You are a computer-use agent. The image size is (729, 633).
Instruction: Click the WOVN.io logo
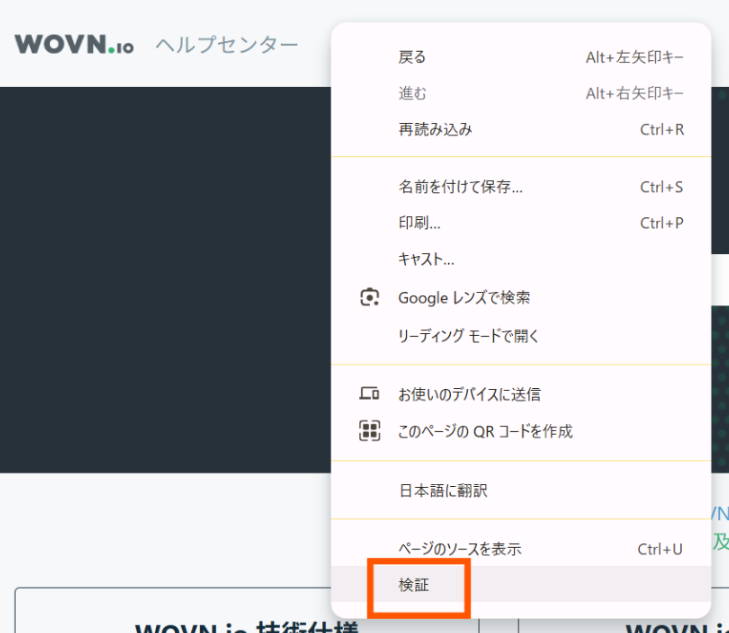(x=74, y=45)
